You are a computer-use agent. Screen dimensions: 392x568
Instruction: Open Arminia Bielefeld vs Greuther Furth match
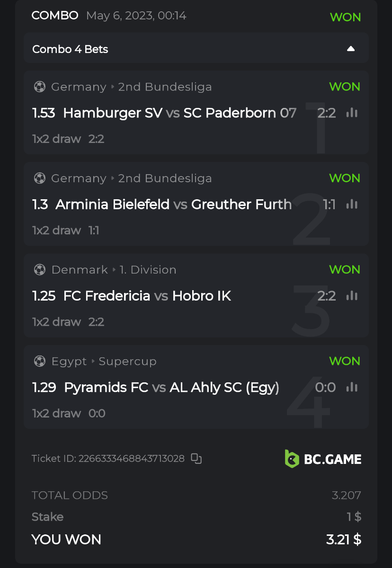point(173,204)
